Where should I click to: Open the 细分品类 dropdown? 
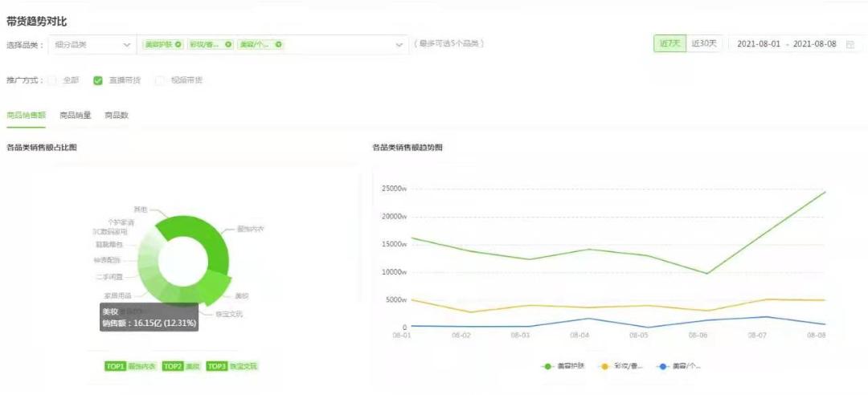click(x=92, y=44)
